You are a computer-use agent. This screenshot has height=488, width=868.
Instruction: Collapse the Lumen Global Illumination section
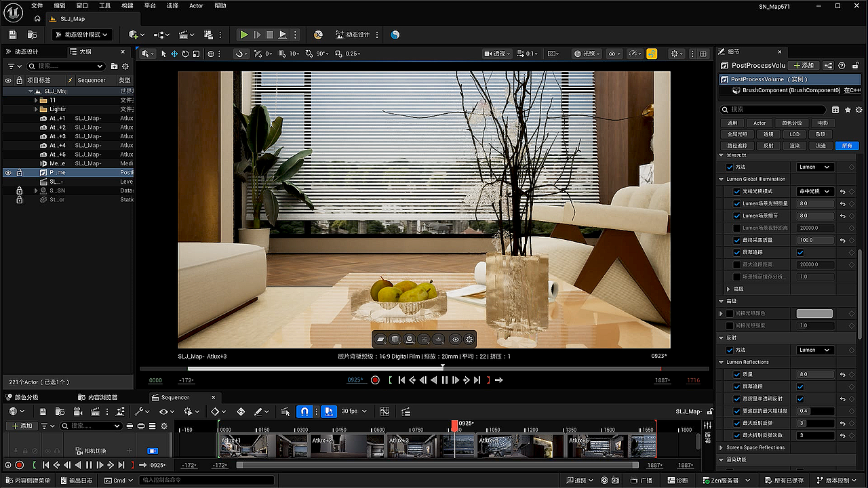click(x=722, y=179)
